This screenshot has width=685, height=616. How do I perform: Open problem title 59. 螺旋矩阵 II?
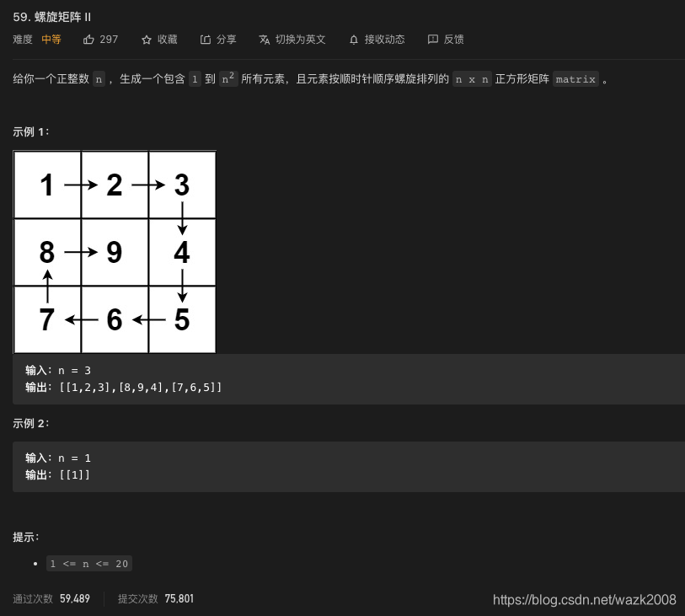tap(52, 17)
